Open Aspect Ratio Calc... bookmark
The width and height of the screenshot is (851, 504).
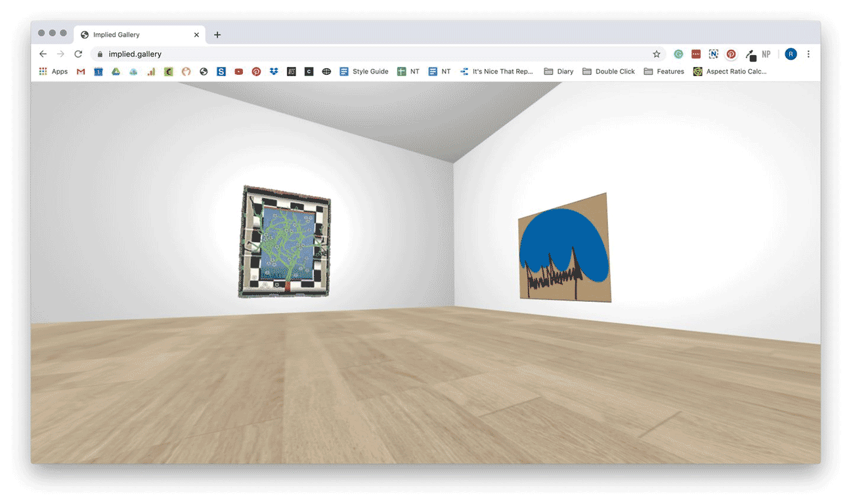click(x=730, y=72)
